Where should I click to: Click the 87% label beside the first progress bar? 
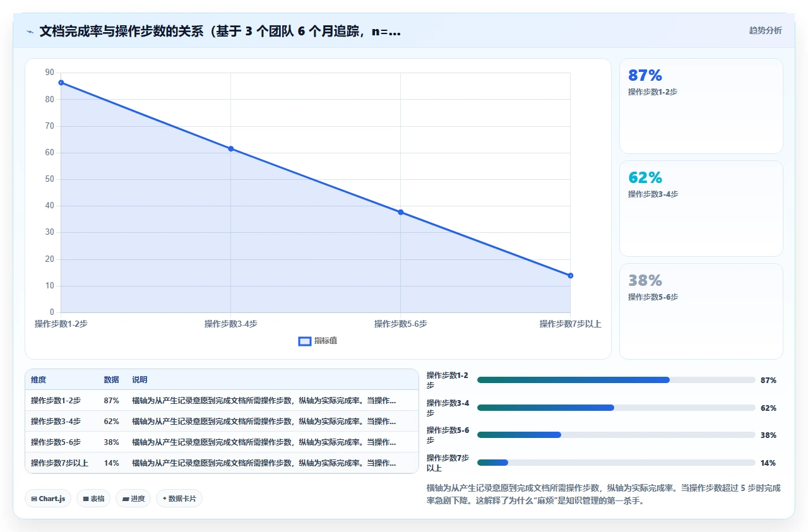pyautogui.click(x=768, y=381)
